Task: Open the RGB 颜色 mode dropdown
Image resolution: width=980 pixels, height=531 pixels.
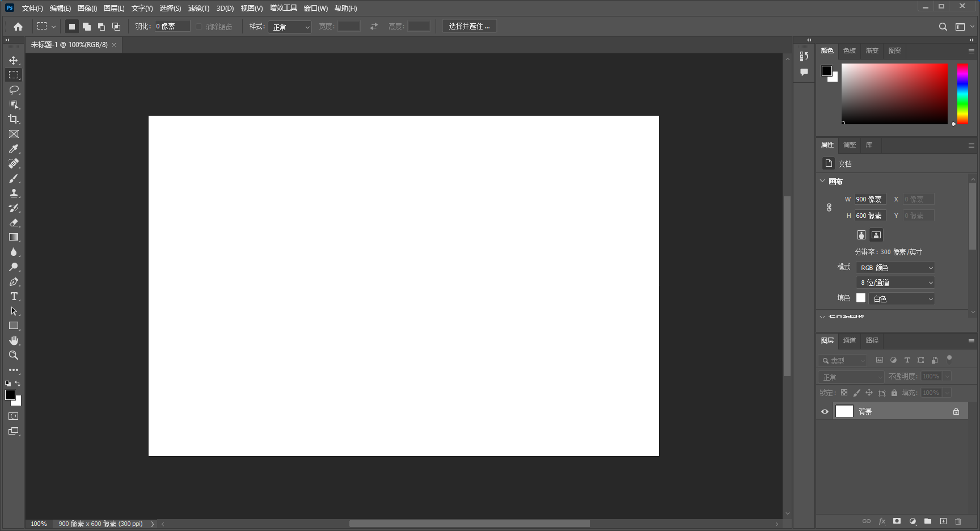Action: (x=895, y=267)
